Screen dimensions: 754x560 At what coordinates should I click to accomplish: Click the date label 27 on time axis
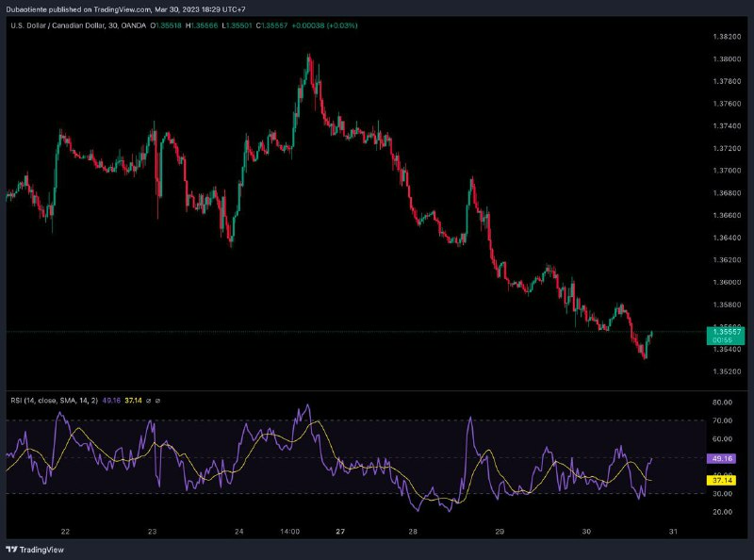tap(339, 533)
